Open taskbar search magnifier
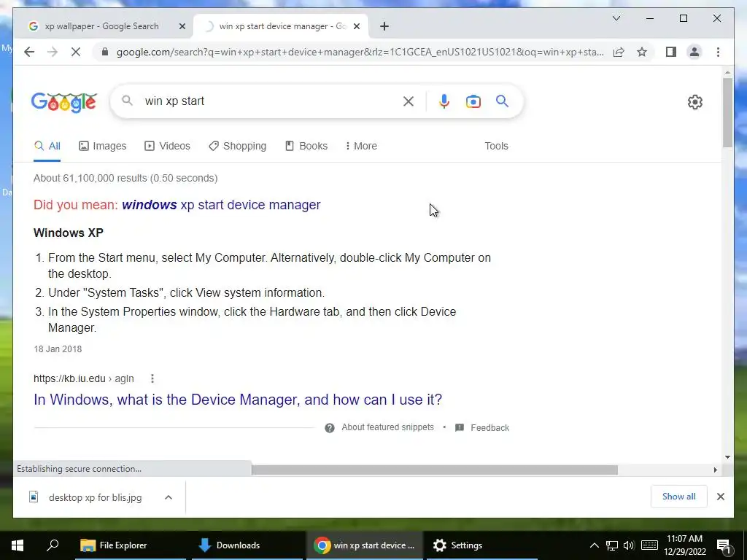Screen dimensions: 747x560 pos(53,545)
